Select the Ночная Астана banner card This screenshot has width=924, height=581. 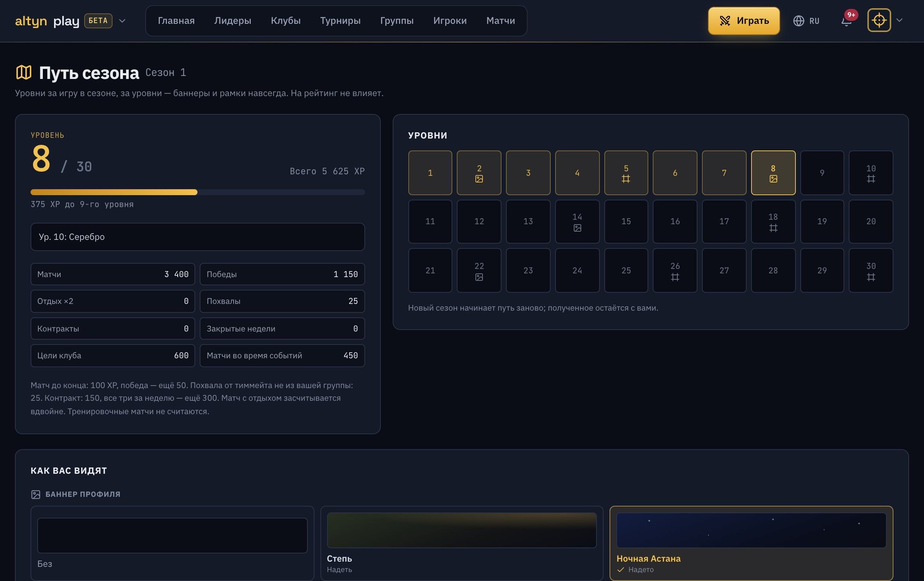point(751,543)
